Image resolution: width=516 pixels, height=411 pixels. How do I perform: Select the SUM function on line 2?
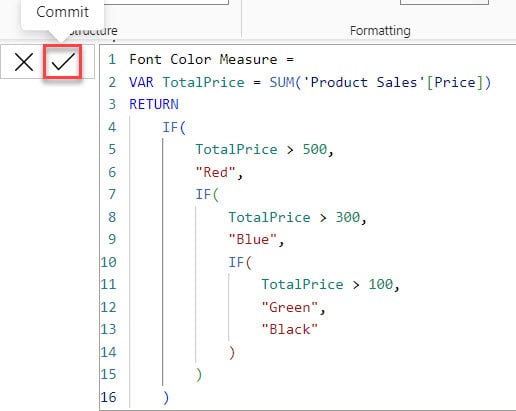282,82
